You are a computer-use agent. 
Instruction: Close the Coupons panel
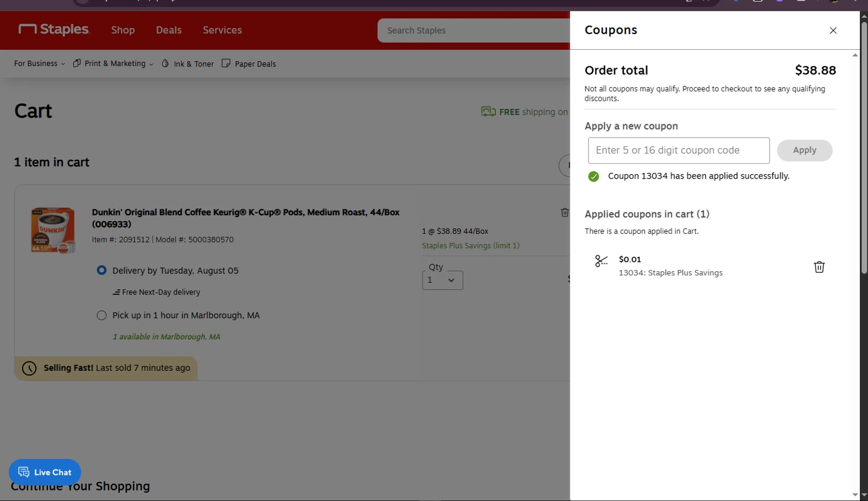833,31
